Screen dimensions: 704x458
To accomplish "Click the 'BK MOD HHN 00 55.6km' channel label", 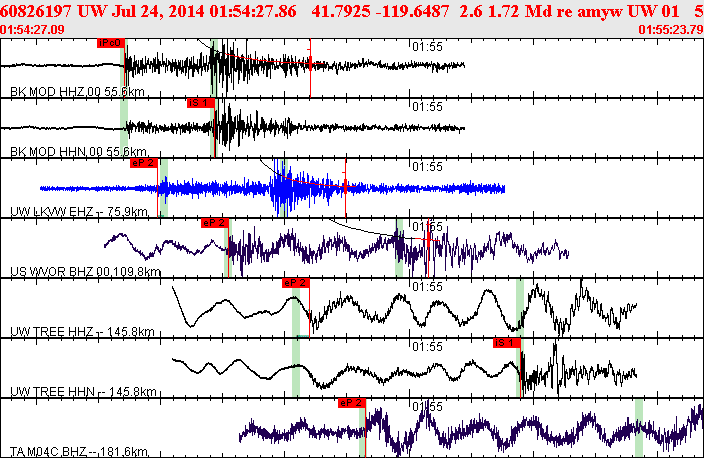I will click(x=78, y=152).
